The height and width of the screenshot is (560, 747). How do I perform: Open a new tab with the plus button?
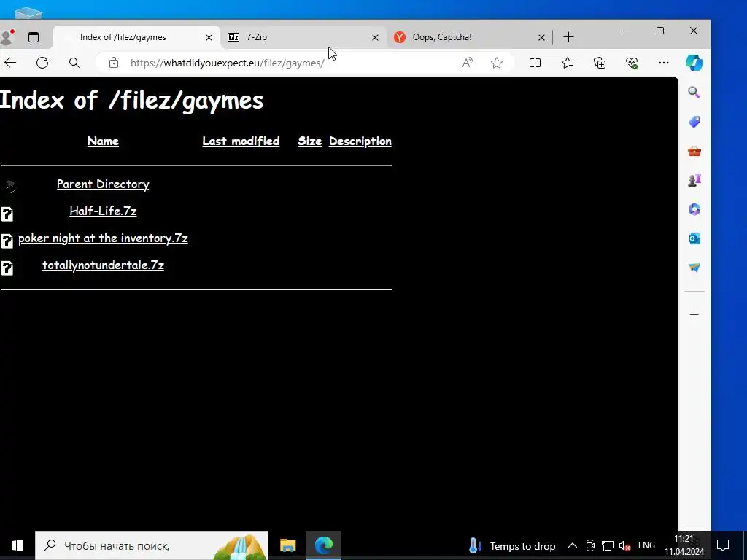[568, 37]
